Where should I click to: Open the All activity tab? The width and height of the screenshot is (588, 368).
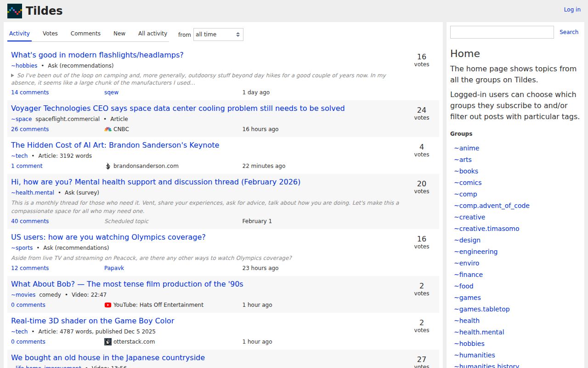152,33
